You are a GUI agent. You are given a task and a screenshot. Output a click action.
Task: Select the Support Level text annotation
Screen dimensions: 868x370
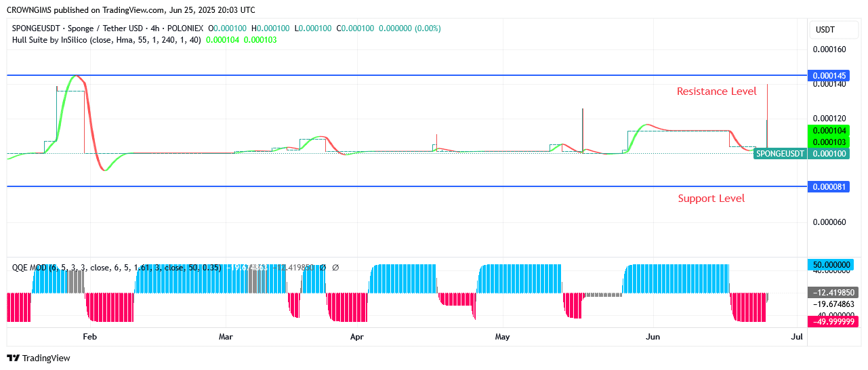[x=711, y=199]
